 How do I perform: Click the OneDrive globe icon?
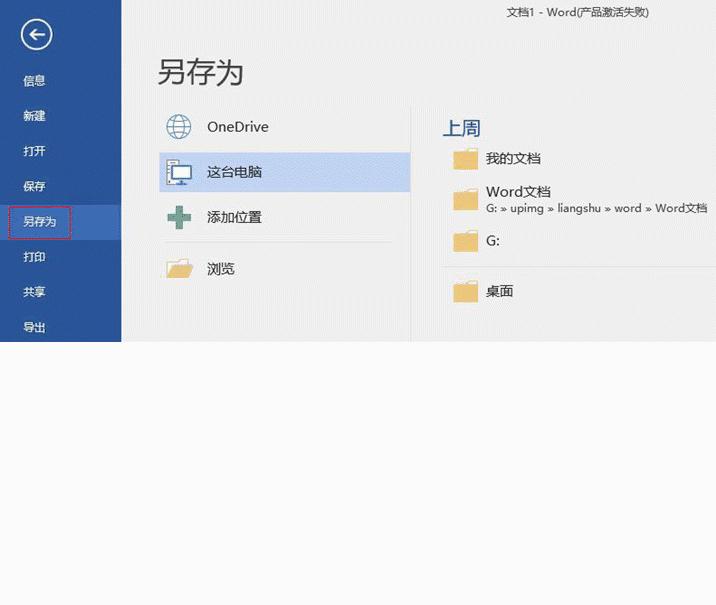(179, 127)
